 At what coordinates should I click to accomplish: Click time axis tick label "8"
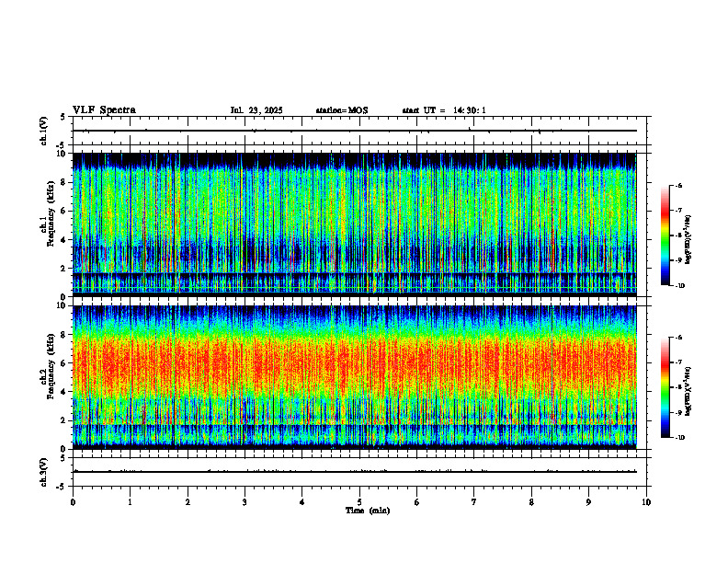coord(531,502)
